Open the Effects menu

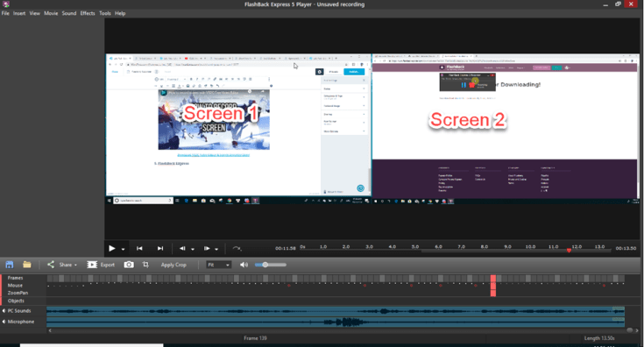88,13
